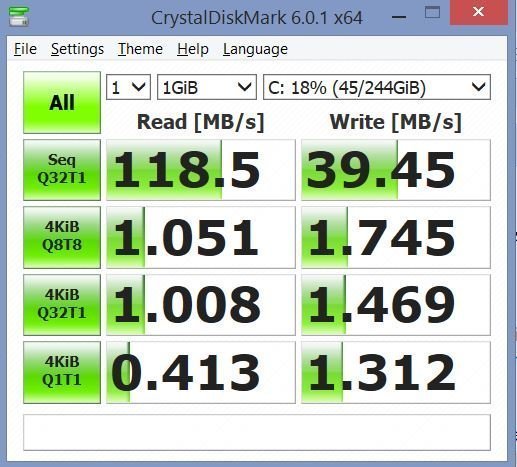Minimize the CrystalDiskMark window

[399, 16]
